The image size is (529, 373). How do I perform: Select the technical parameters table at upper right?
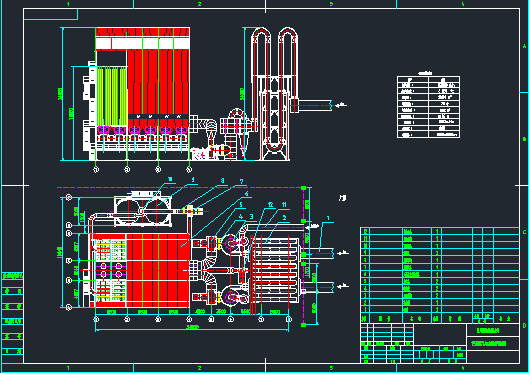click(428, 107)
